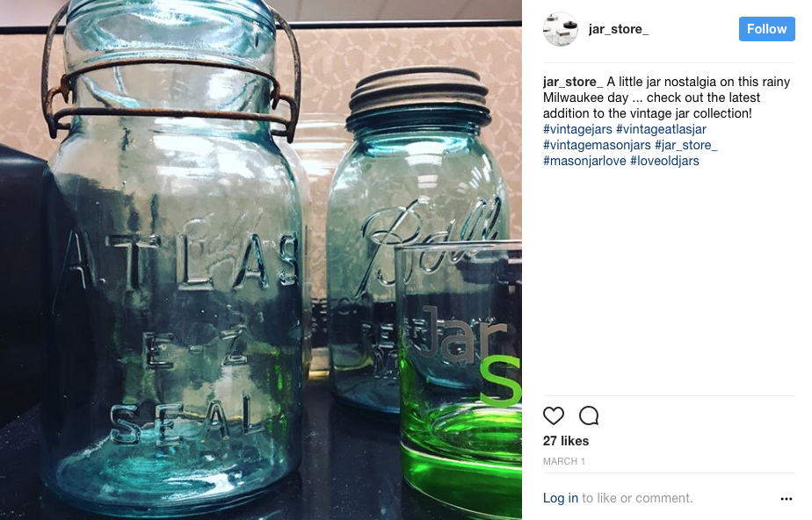Open the jar_store_ name in the caption
Screen dimensions: 812x520
pos(573,82)
